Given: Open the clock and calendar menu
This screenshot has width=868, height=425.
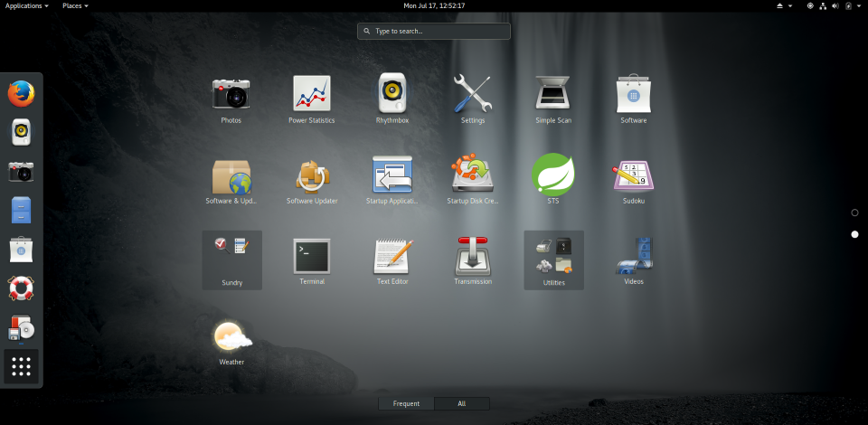Looking at the screenshot, I should [x=434, y=5].
